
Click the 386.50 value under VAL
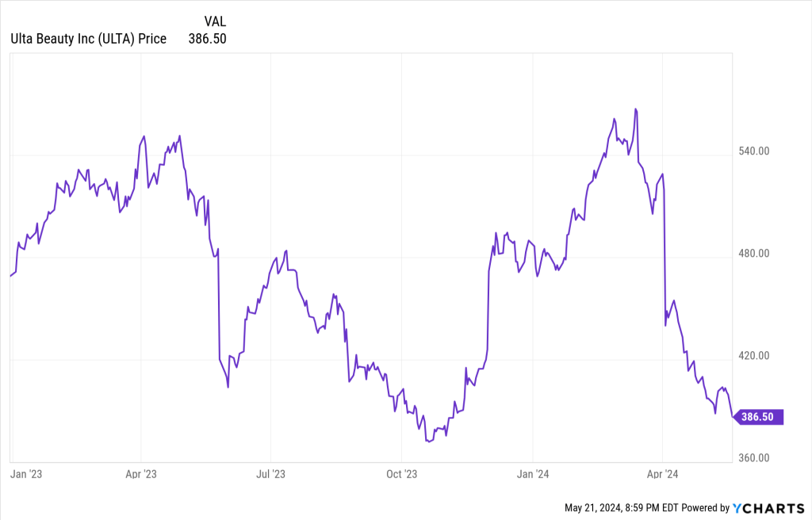pyautogui.click(x=208, y=39)
